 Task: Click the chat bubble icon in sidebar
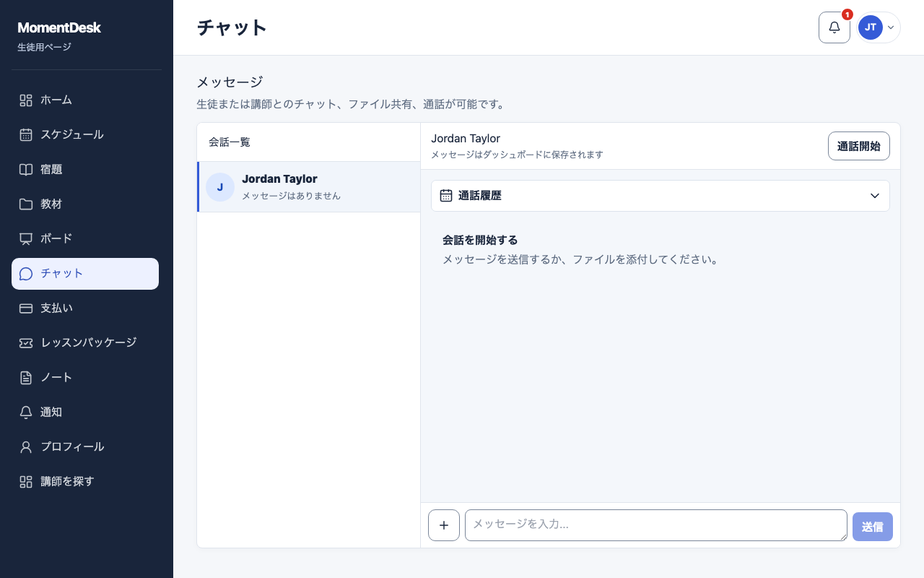(x=26, y=274)
